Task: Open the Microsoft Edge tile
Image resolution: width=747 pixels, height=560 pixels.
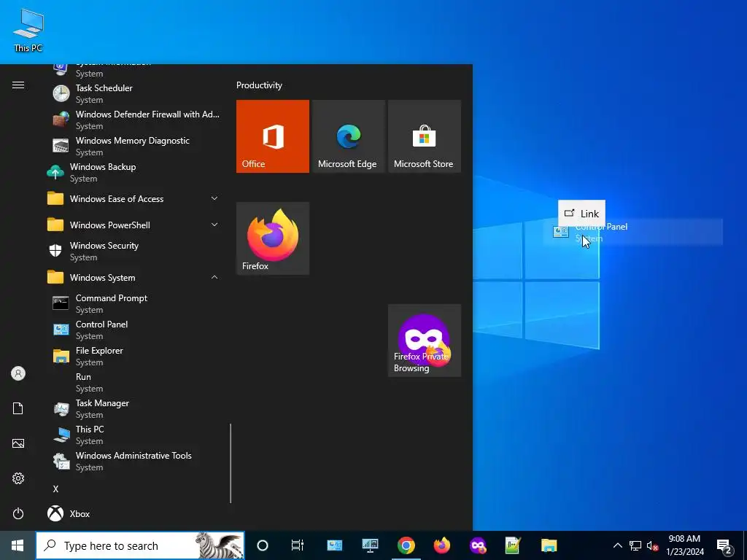Action: pos(348,136)
